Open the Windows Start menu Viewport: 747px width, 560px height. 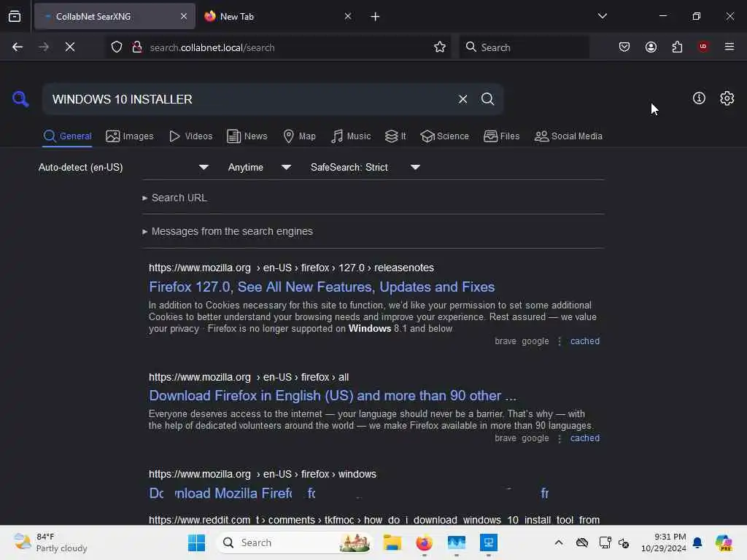pyautogui.click(x=196, y=542)
